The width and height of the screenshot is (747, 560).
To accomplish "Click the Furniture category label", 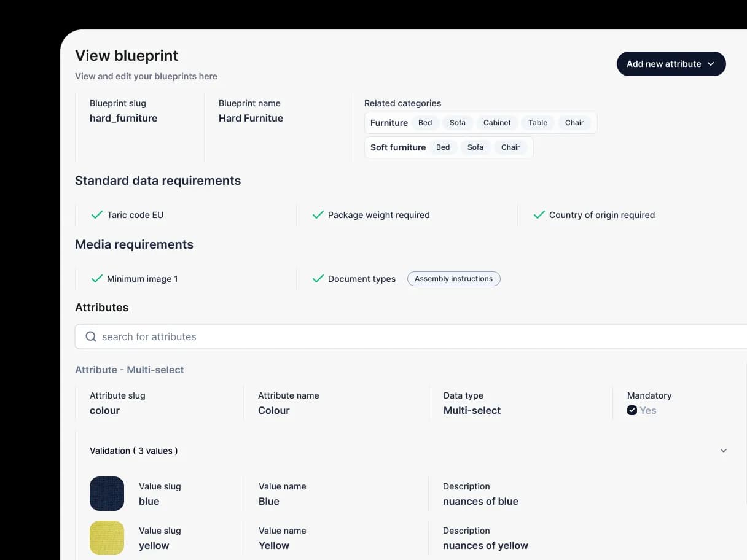I will click(x=389, y=122).
